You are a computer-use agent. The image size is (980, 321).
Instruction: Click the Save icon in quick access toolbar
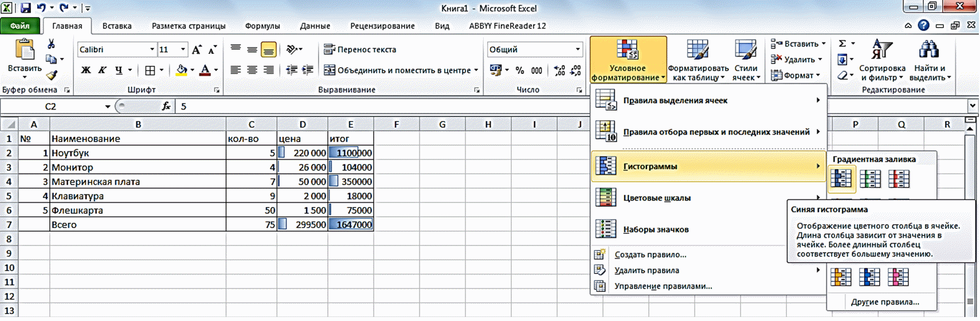coord(25,8)
